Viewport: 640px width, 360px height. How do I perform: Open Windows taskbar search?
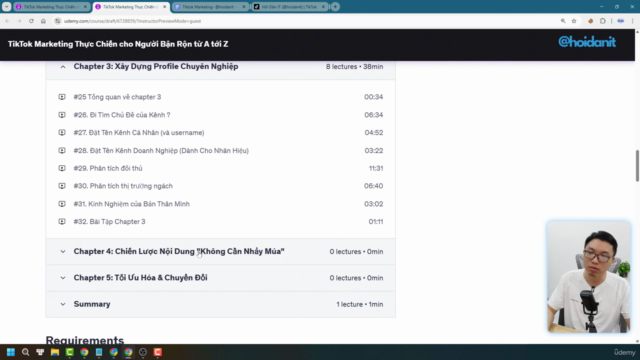[x=25, y=352]
